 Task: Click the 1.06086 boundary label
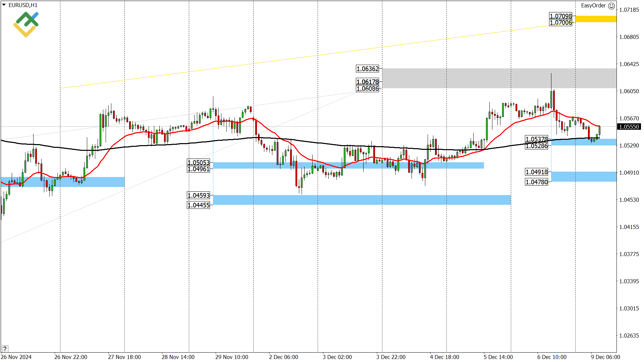pyautogui.click(x=368, y=89)
